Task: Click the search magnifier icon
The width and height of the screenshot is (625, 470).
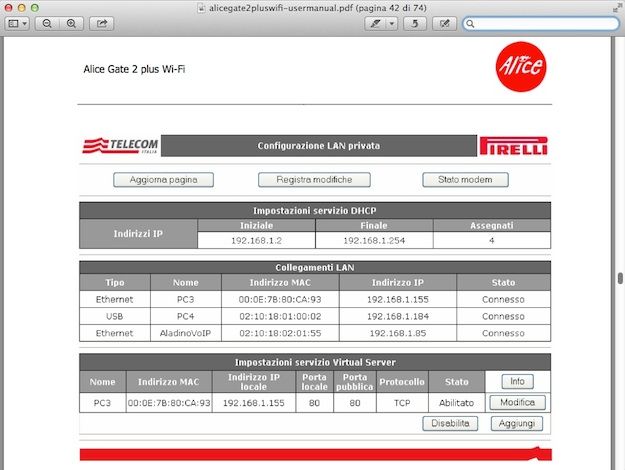Action: click(470, 24)
